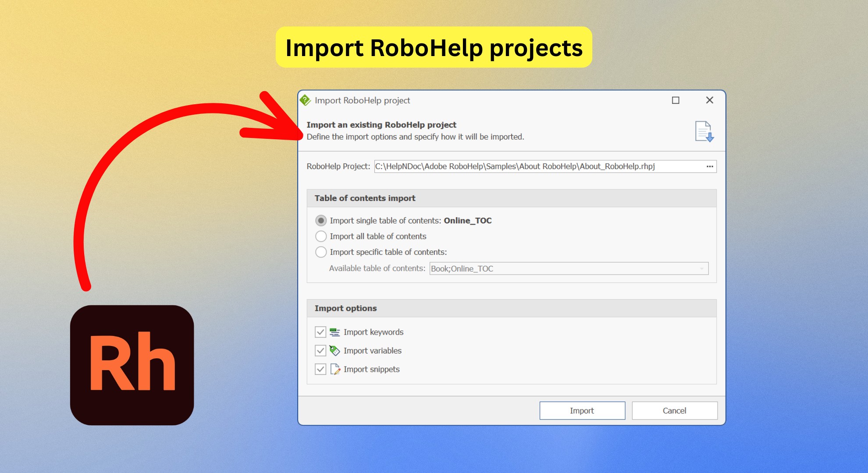Open the Available table of contents dropdown
Screen dimensions: 868x473
tap(701, 268)
